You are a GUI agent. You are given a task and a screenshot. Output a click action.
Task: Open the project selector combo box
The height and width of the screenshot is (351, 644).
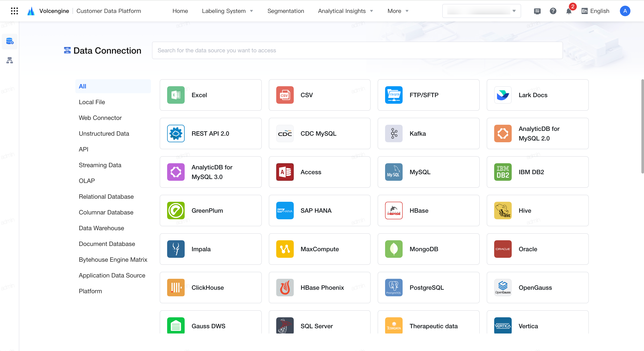point(481,11)
